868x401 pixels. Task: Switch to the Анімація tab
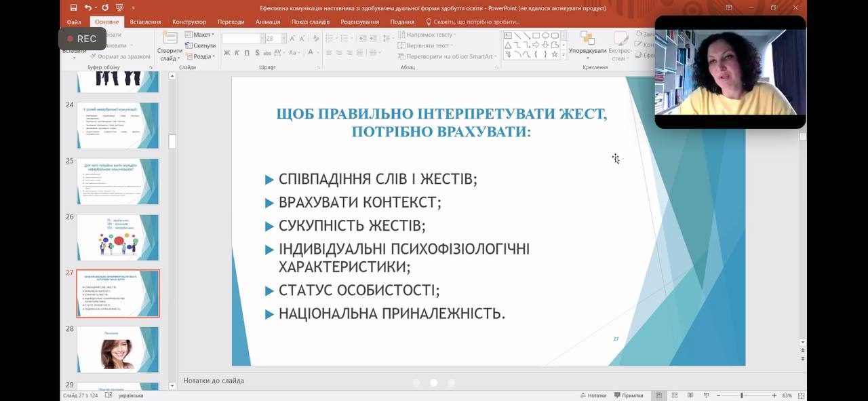click(x=268, y=22)
